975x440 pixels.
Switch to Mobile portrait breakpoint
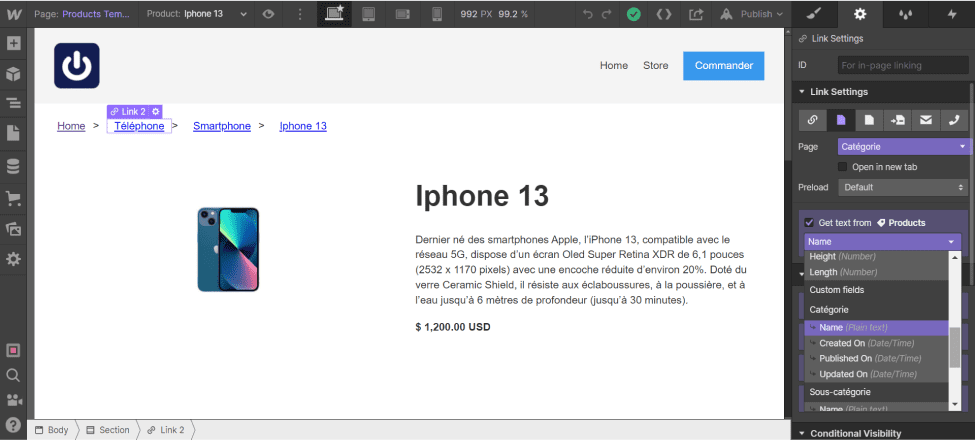click(x=437, y=14)
